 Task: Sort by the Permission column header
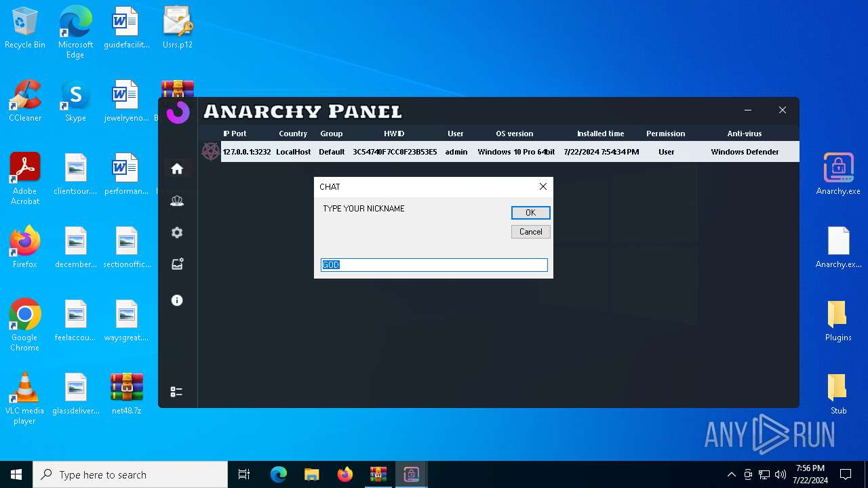(666, 134)
